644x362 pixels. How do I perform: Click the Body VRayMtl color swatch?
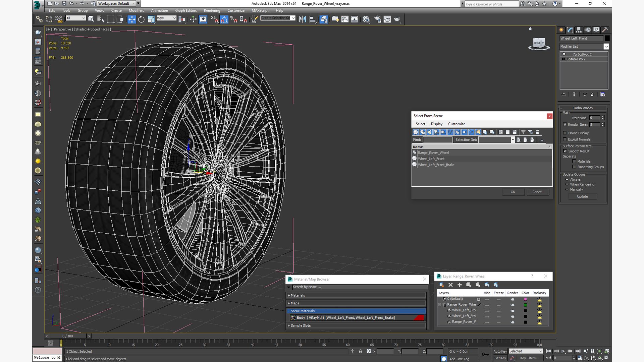click(x=419, y=318)
